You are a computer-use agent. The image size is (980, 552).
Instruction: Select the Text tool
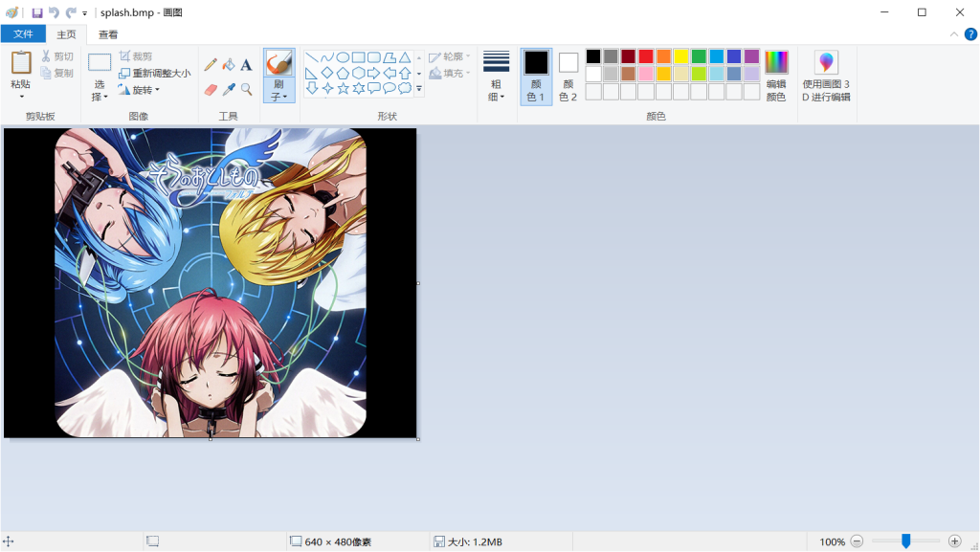[246, 64]
